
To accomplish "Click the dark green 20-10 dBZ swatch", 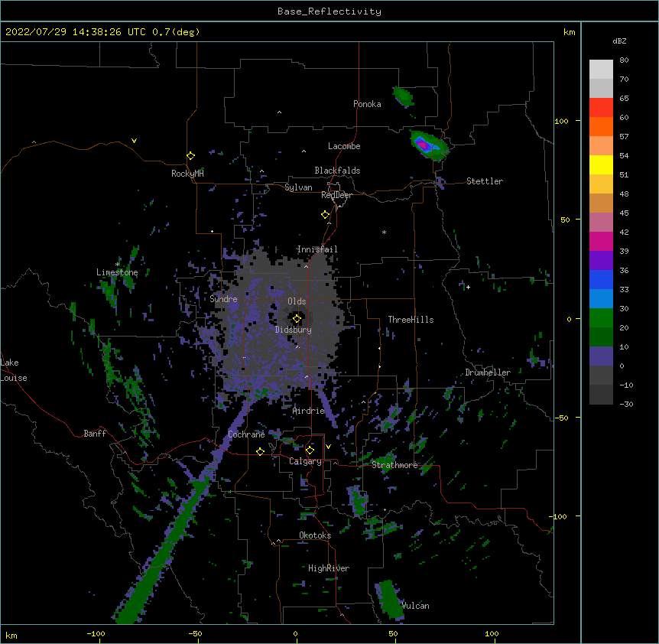I will coord(601,337).
